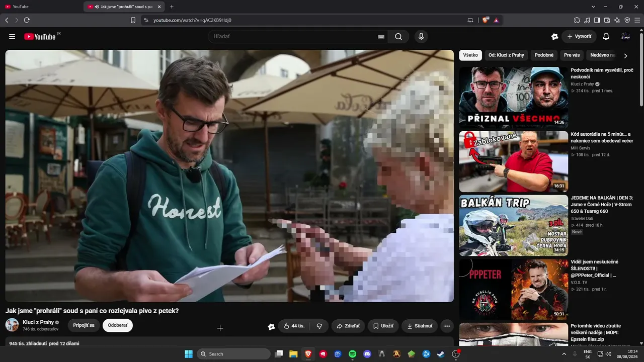Open the volume control in system tray

[608, 354]
